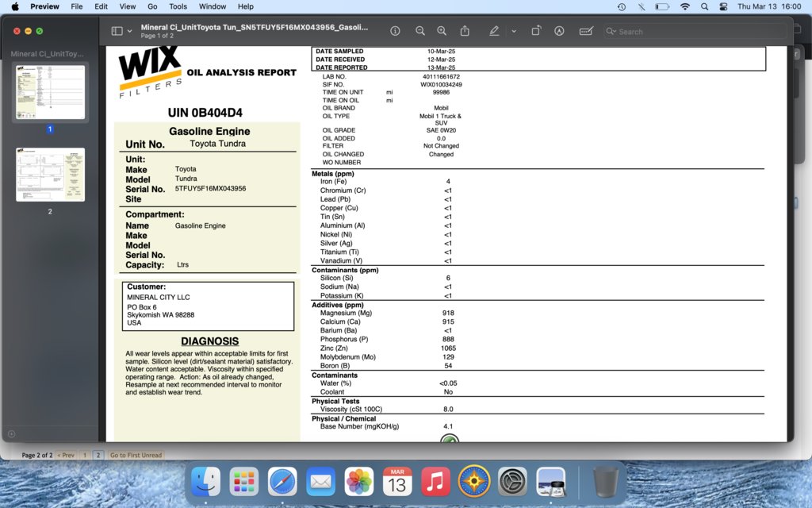The image size is (812, 508).
Task: Open the Tools menu
Action: point(178,6)
